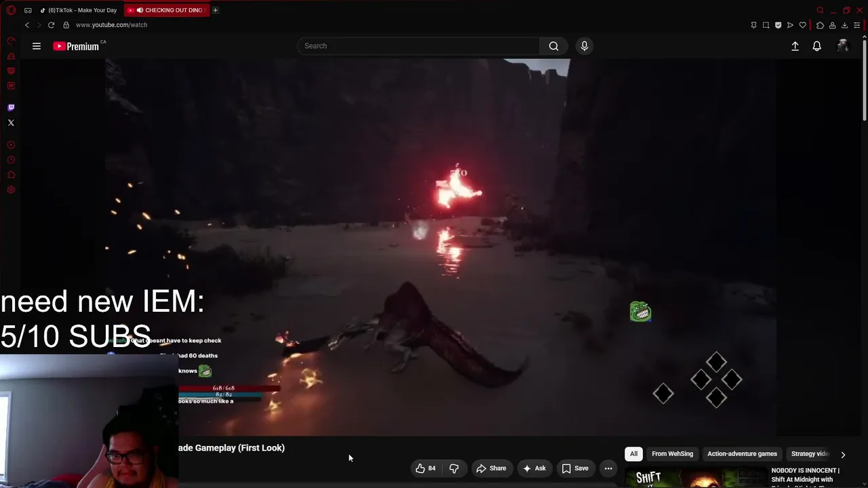Viewport: 868px width, 488px height.
Task: Open YouTube notifications bell
Action: coord(817,46)
